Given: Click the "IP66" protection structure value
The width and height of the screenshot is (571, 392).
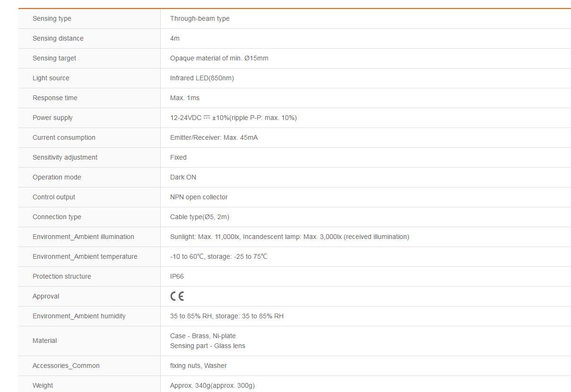Looking at the screenshot, I should [x=177, y=276].
